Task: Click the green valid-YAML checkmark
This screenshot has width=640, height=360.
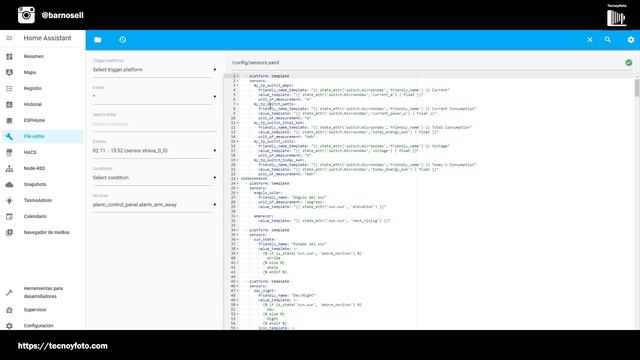Action: tap(629, 62)
